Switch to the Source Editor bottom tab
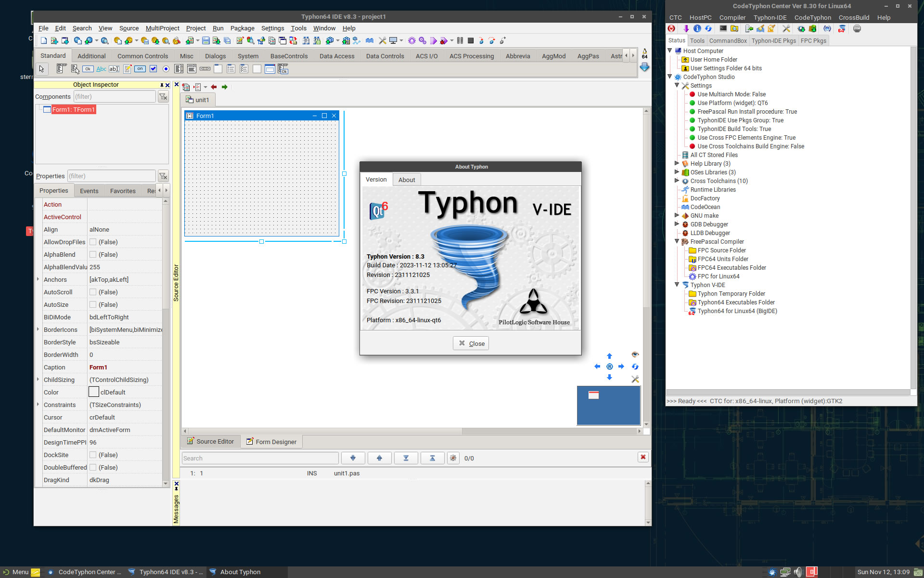Image resolution: width=924 pixels, height=578 pixels. click(x=211, y=442)
